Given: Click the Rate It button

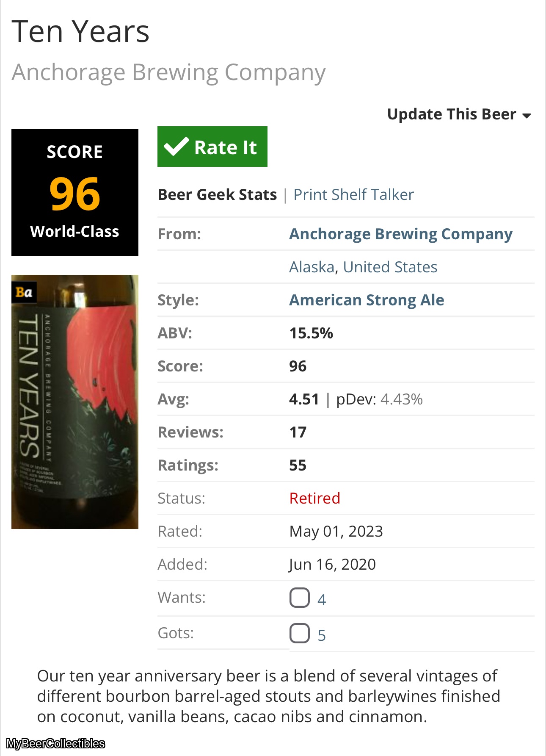Looking at the screenshot, I should pyautogui.click(x=212, y=147).
